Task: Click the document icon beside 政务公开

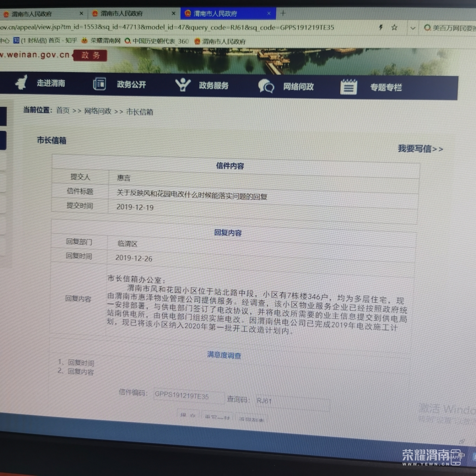Action: click(x=99, y=84)
